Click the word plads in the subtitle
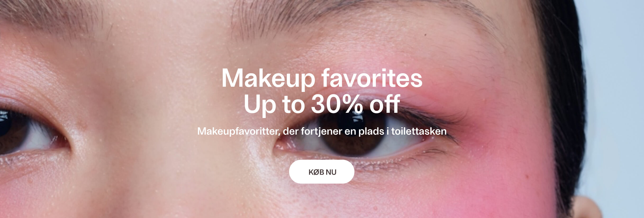 click(371, 132)
